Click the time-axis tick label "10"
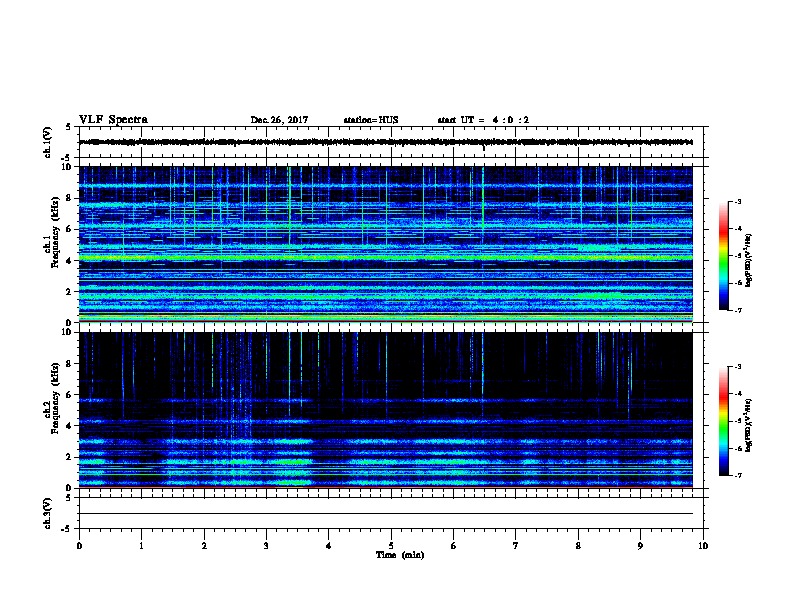This screenshot has width=792, height=612. pyautogui.click(x=703, y=546)
